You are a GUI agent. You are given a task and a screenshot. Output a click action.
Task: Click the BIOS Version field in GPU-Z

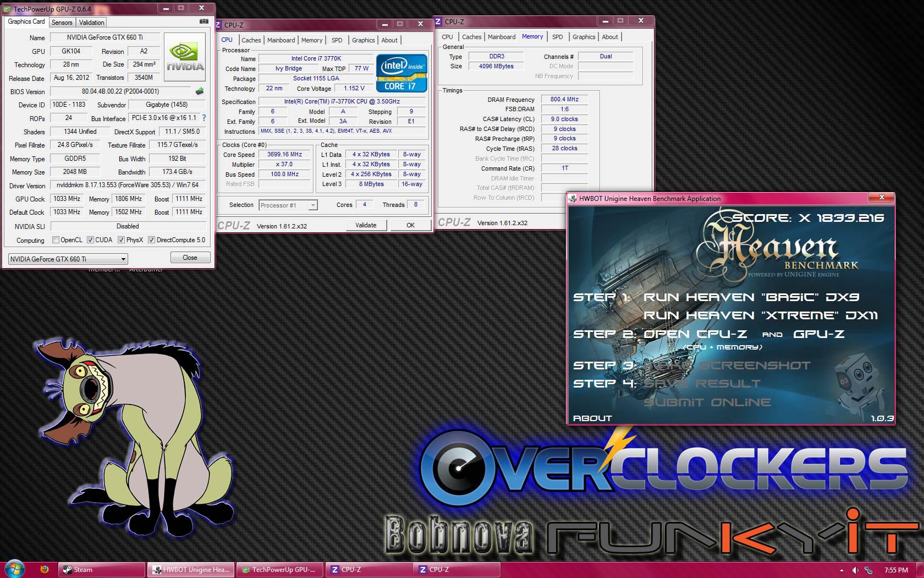(x=120, y=91)
